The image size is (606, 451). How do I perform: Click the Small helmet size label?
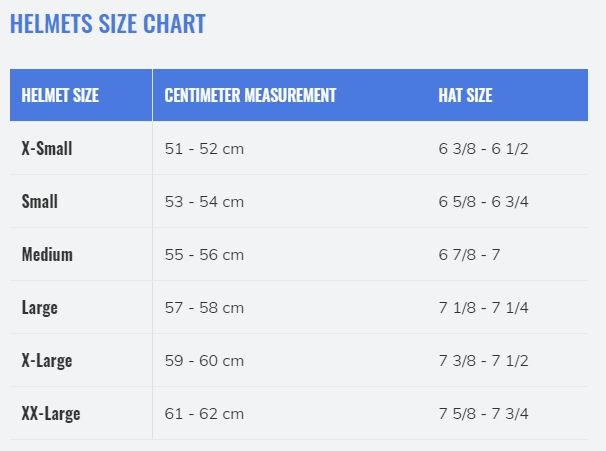[39, 201]
